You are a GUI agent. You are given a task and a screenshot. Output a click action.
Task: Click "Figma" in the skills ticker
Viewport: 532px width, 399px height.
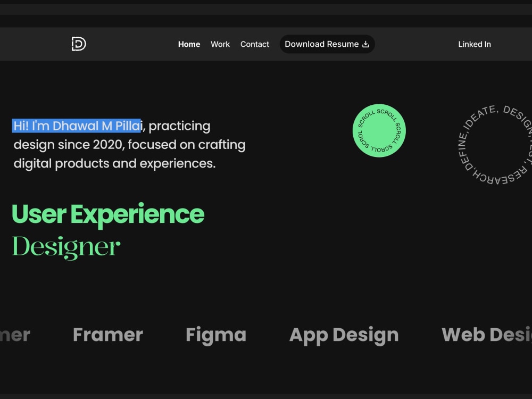pos(216,335)
